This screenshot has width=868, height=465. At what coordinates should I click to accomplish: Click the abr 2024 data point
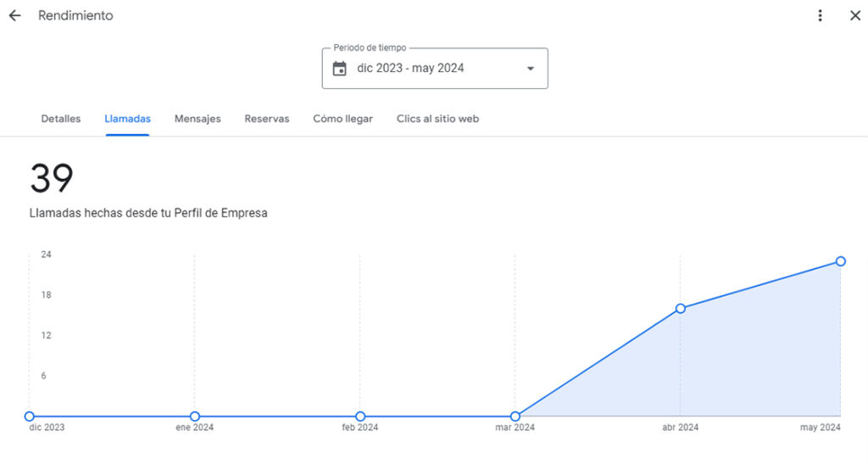coord(681,308)
